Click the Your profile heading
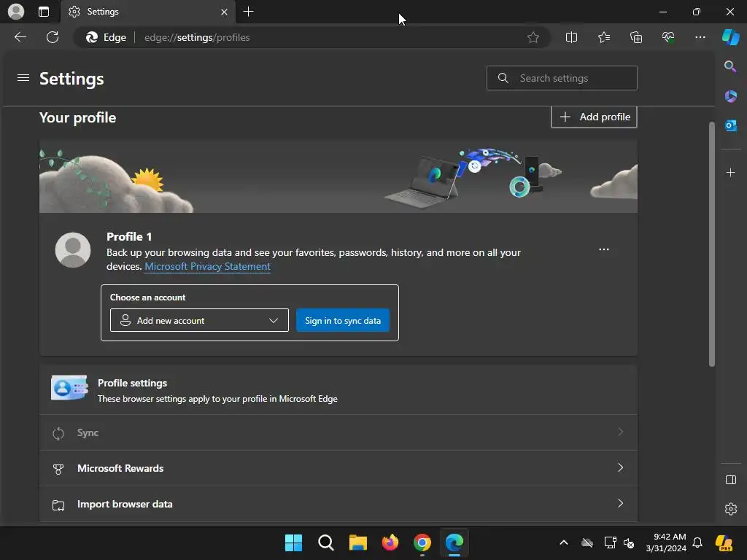This screenshot has height=560, width=747. (x=77, y=117)
